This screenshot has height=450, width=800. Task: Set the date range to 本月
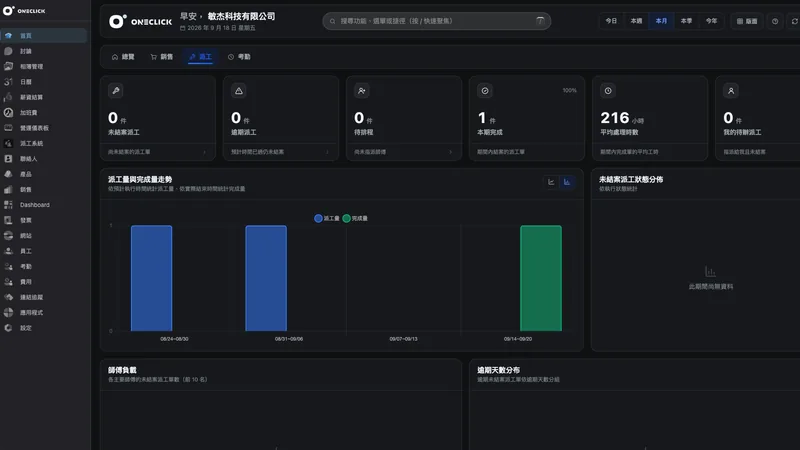tap(661, 21)
